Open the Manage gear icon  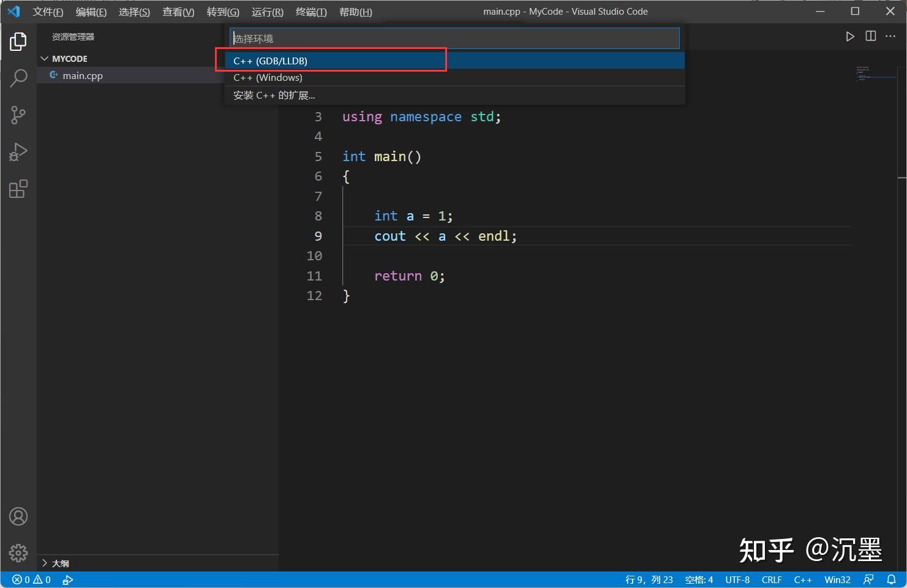pyautogui.click(x=18, y=553)
